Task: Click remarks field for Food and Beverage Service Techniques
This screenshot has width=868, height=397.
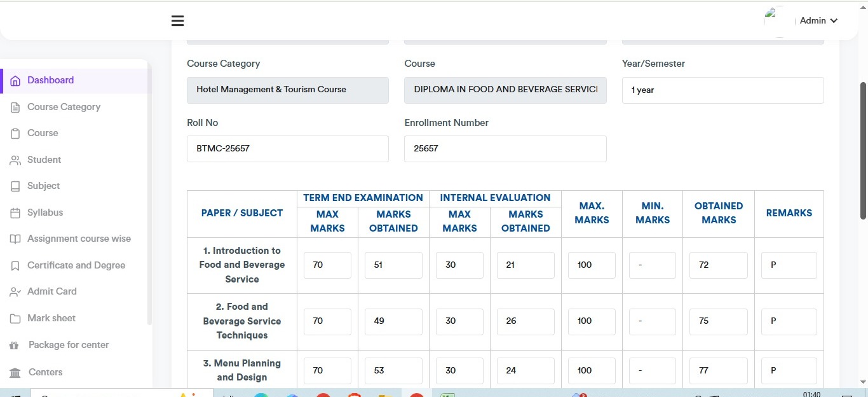Action: click(x=789, y=321)
